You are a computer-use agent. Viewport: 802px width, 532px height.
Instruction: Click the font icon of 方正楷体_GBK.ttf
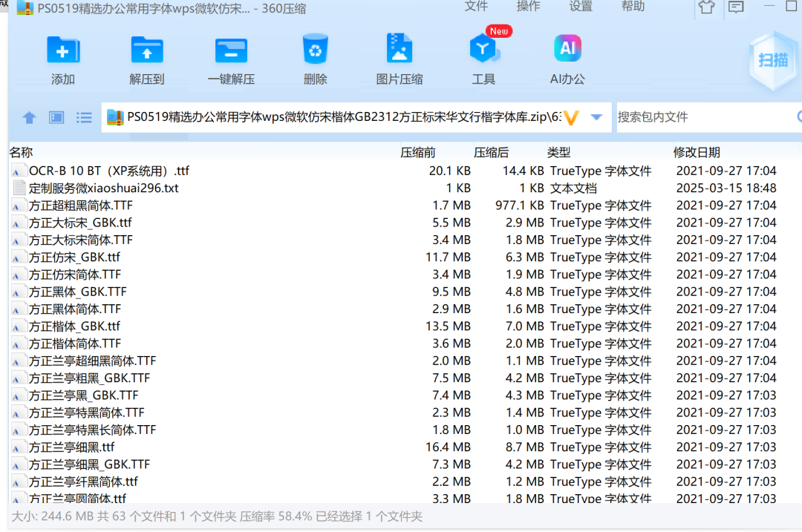coord(17,326)
